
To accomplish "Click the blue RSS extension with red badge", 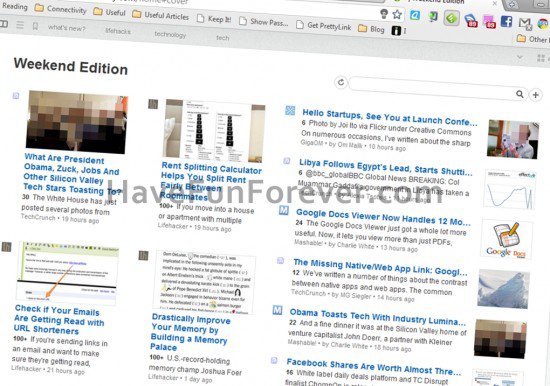I will (x=471, y=21).
